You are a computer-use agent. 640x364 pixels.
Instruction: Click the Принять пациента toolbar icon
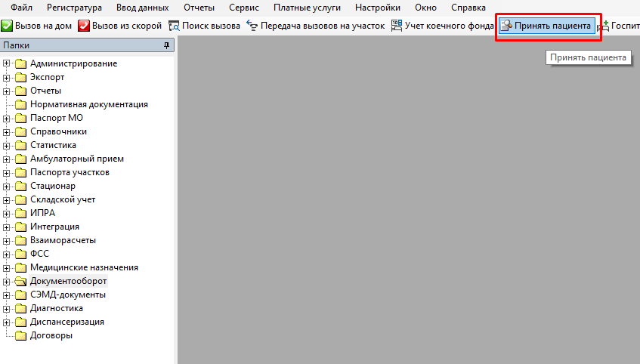(506, 26)
